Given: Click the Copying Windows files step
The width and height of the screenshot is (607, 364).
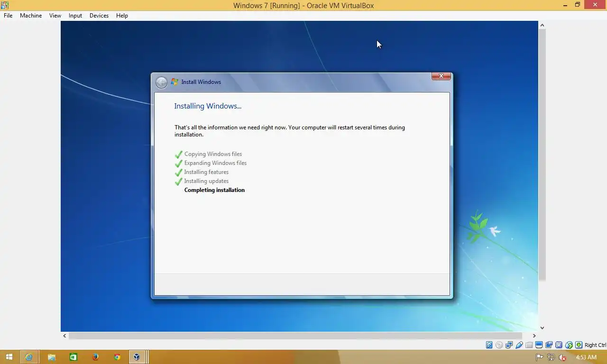Looking at the screenshot, I should [213, 154].
